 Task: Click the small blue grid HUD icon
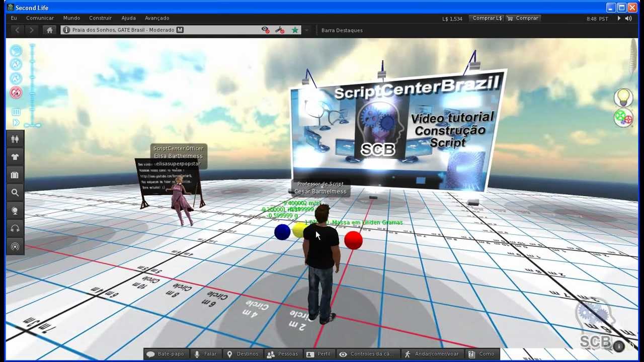click(16, 112)
